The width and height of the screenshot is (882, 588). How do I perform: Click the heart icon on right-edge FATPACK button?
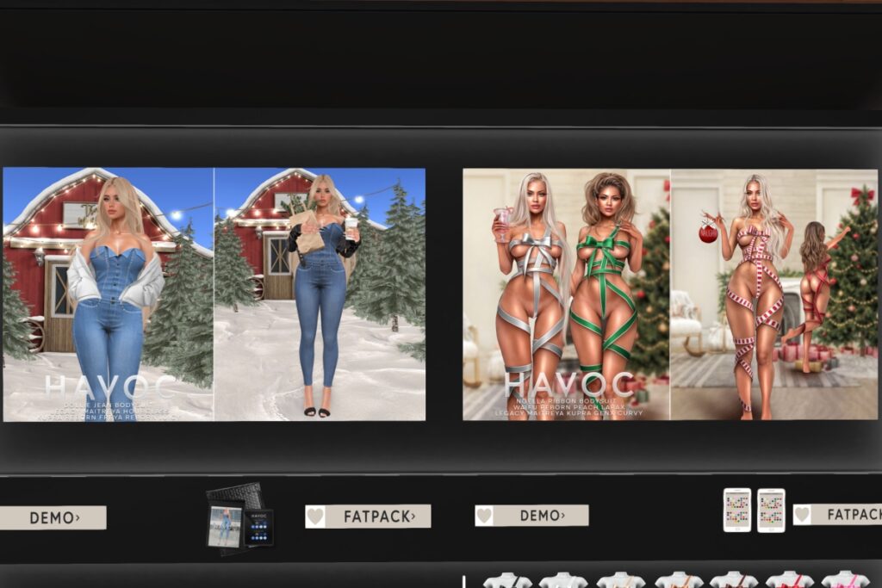(x=803, y=515)
